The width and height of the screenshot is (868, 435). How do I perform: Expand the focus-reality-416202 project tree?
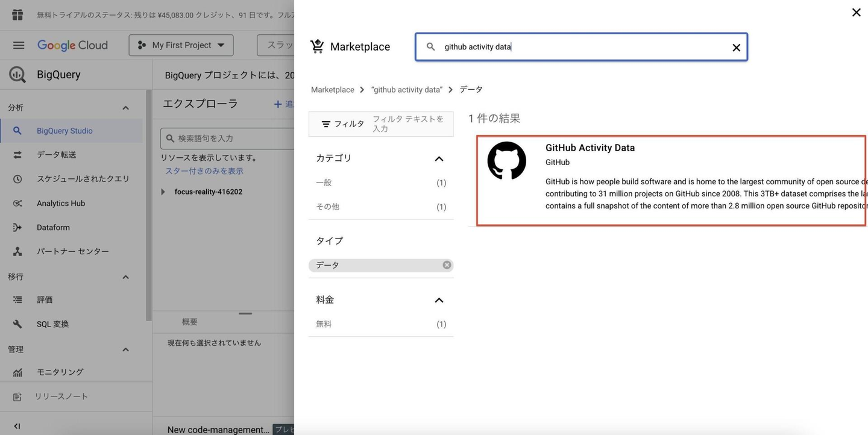(163, 192)
